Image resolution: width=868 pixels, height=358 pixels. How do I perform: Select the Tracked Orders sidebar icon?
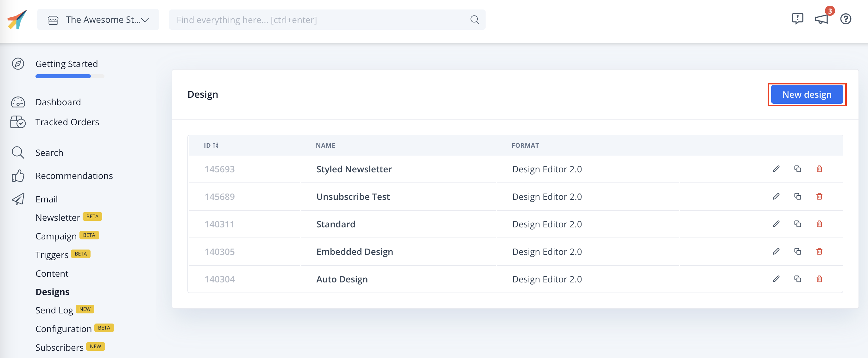pyautogui.click(x=18, y=122)
